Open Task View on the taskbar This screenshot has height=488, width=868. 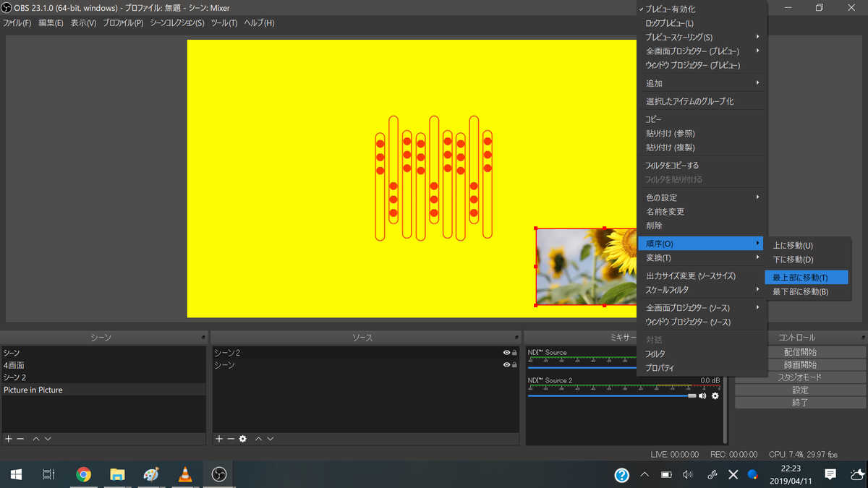(x=48, y=474)
